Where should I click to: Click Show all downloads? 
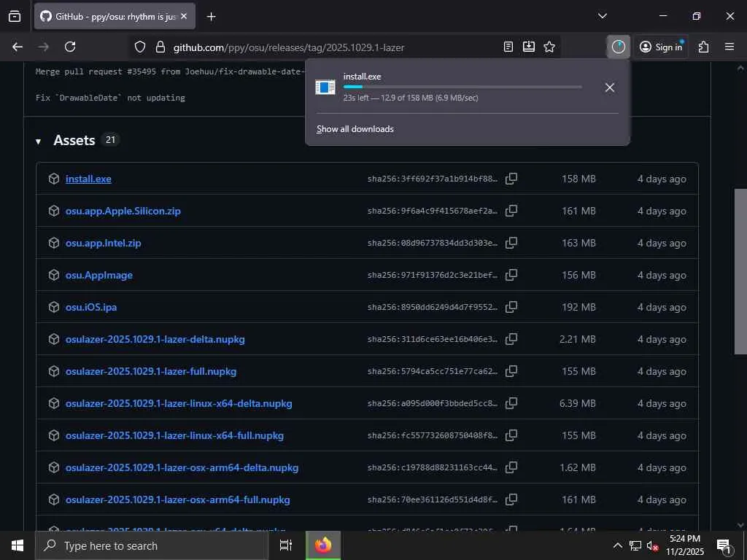click(355, 129)
